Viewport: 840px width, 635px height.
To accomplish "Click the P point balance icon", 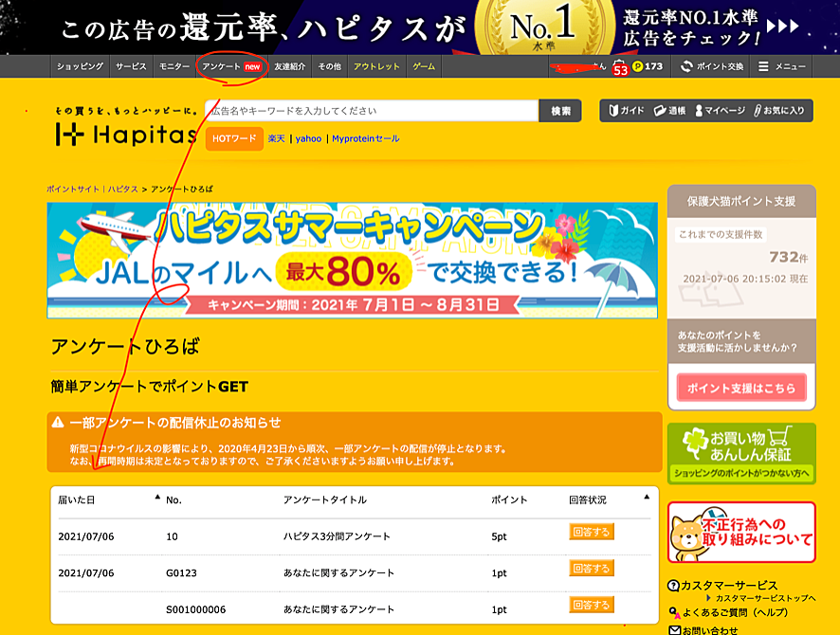I will point(637,66).
